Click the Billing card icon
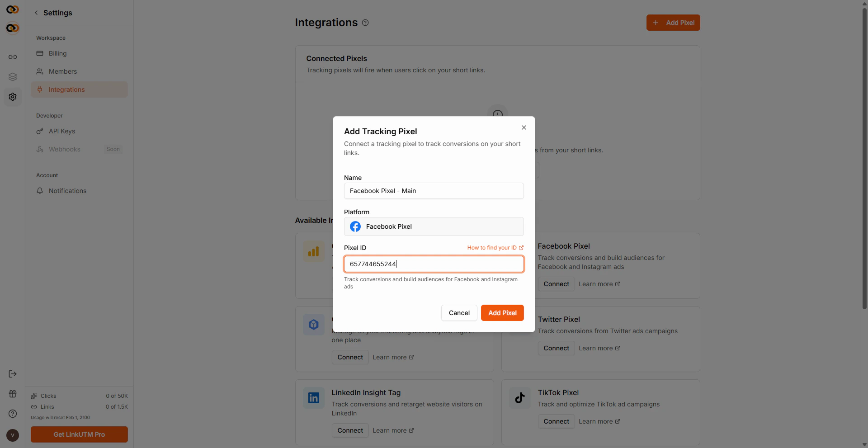 40,53
